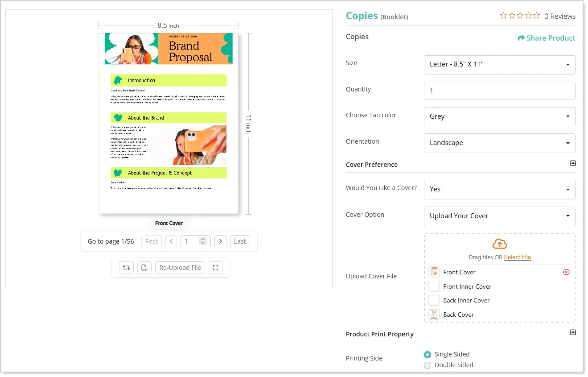The height and width of the screenshot is (377, 588).
Task: Click the swap/refresh arrows icon below preview
Action: click(x=127, y=268)
